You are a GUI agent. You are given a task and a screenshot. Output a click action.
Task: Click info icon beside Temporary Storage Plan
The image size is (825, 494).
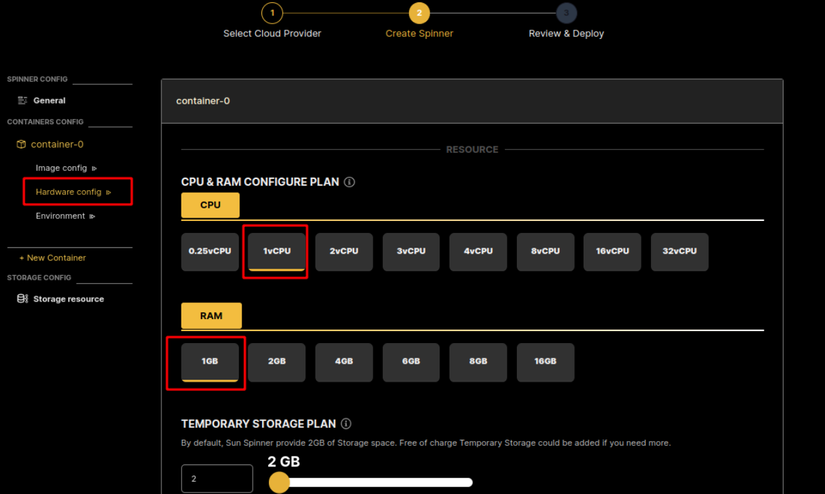(x=346, y=424)
